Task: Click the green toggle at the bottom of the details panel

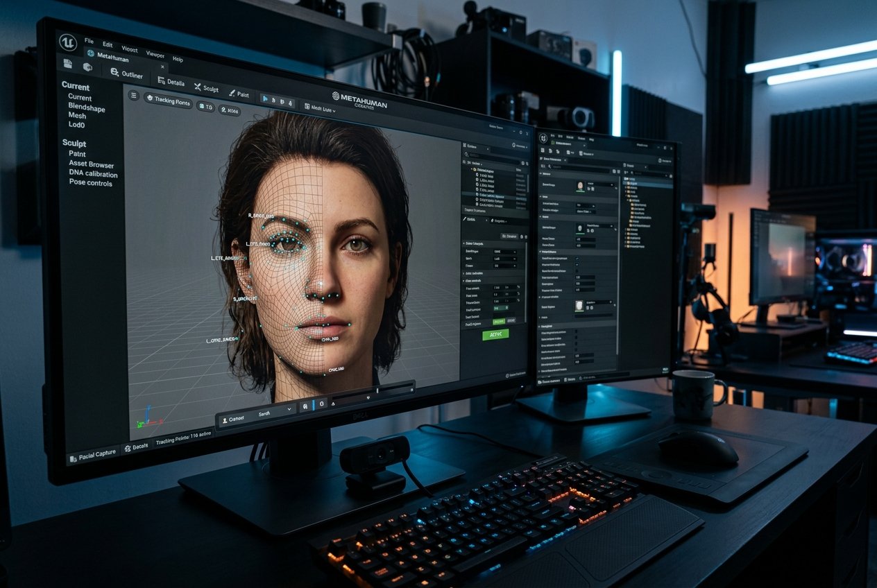Action: 499,321
